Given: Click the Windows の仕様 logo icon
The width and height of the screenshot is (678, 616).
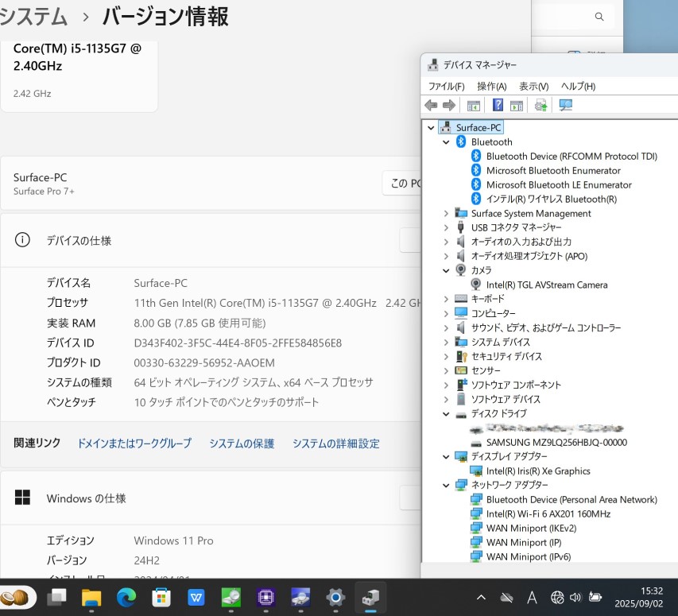Looking at the screenshot, I should (22, 497).
